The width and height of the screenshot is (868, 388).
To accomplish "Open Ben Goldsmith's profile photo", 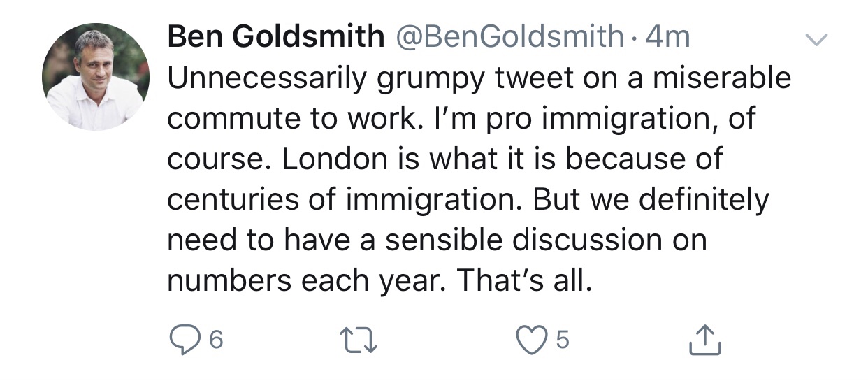I will click(x=96, y=76).
